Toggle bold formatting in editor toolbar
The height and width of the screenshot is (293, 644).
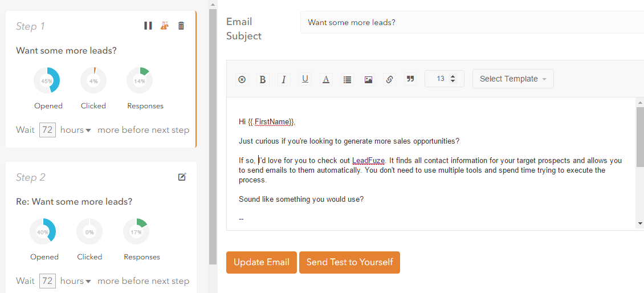click(x=263, y=79)
